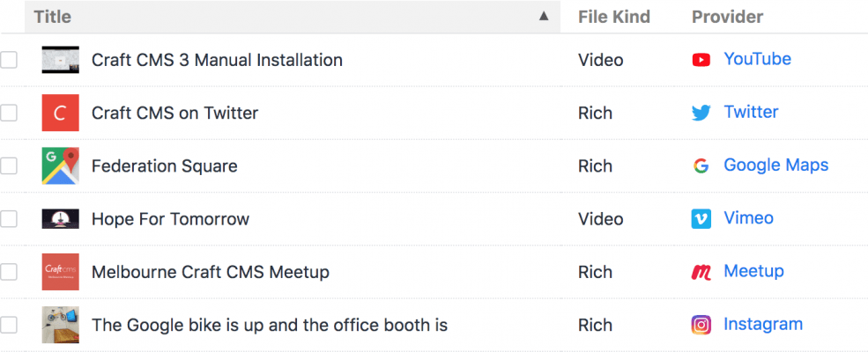Open the Hope For Tomorrow title
This screenshot has width=868, height=352.
click(170, 219)
